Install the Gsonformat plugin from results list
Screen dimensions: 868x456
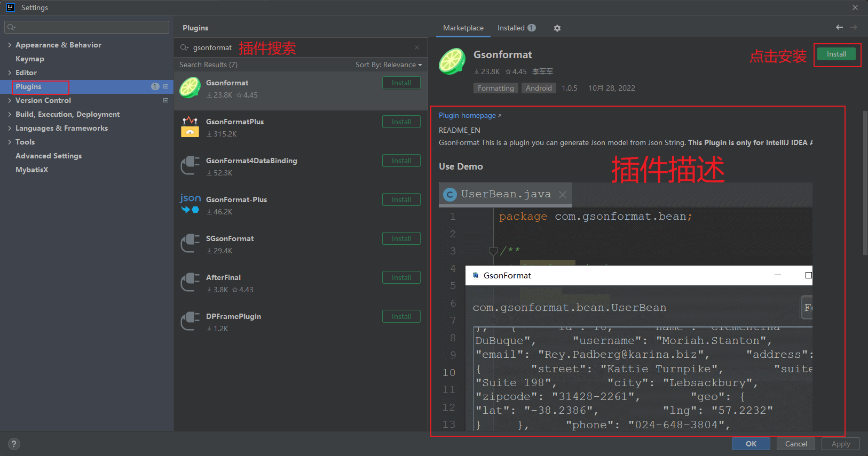point(401,83)
